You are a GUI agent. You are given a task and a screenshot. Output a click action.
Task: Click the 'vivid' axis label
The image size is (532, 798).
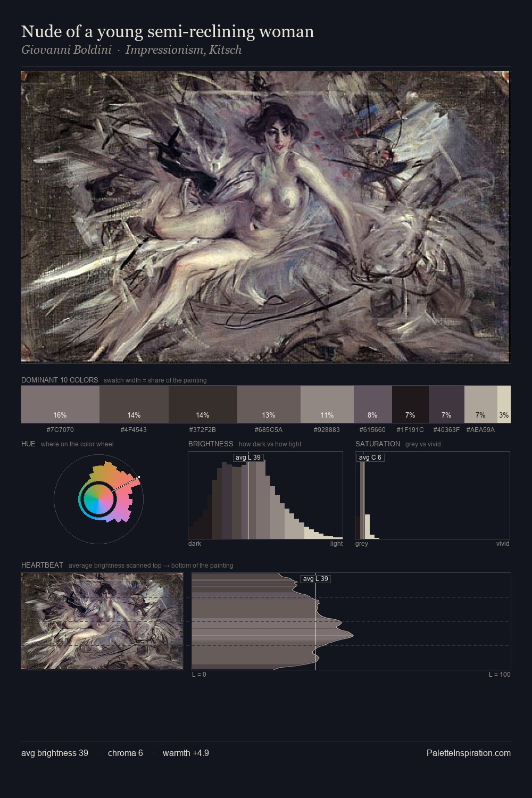click(x=503, y=544)
